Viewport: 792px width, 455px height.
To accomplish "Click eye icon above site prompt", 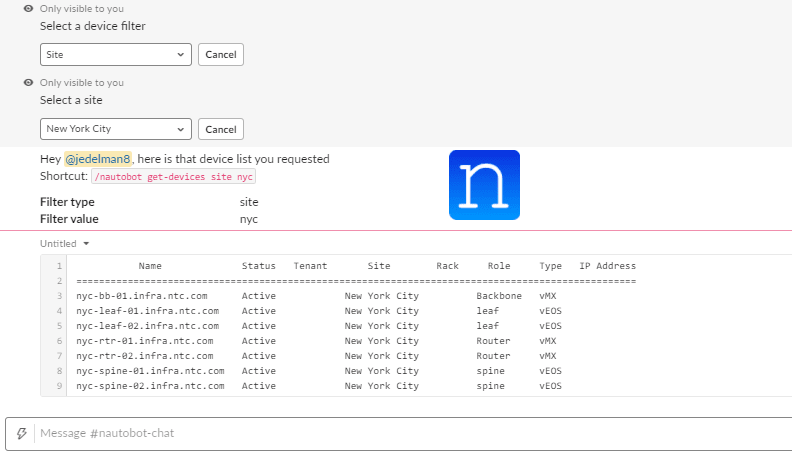I will [29, 82].
